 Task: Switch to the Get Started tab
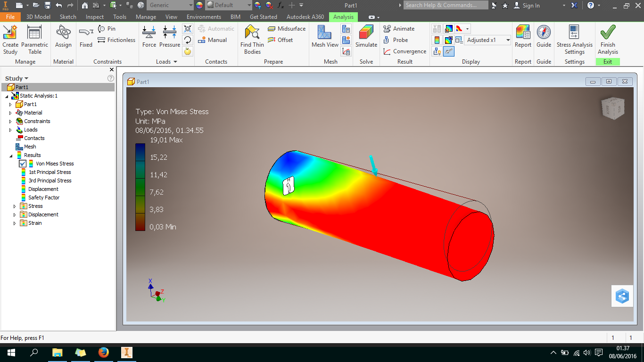[x=264, y=17]
